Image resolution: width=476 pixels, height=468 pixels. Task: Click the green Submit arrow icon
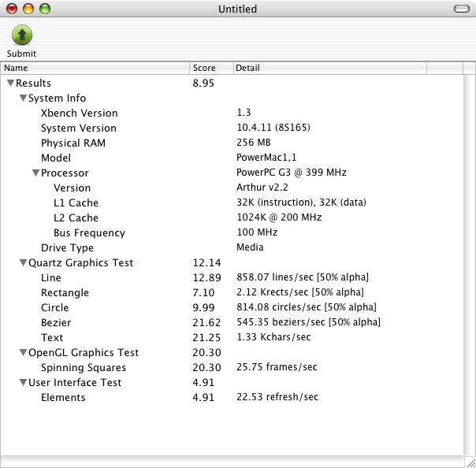click(x=21, y=35)
